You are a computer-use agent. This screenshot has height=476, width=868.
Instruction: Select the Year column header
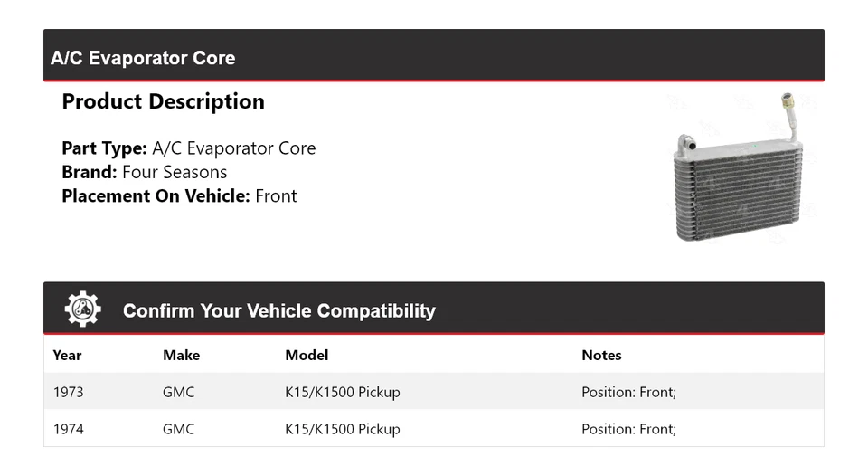point(67,355)
